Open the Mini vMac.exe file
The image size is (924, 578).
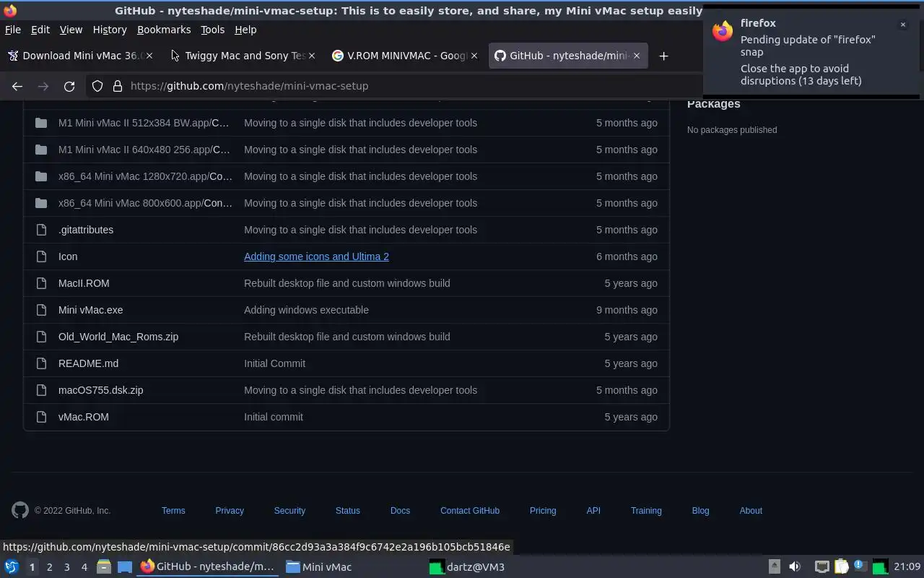(90, 310)
